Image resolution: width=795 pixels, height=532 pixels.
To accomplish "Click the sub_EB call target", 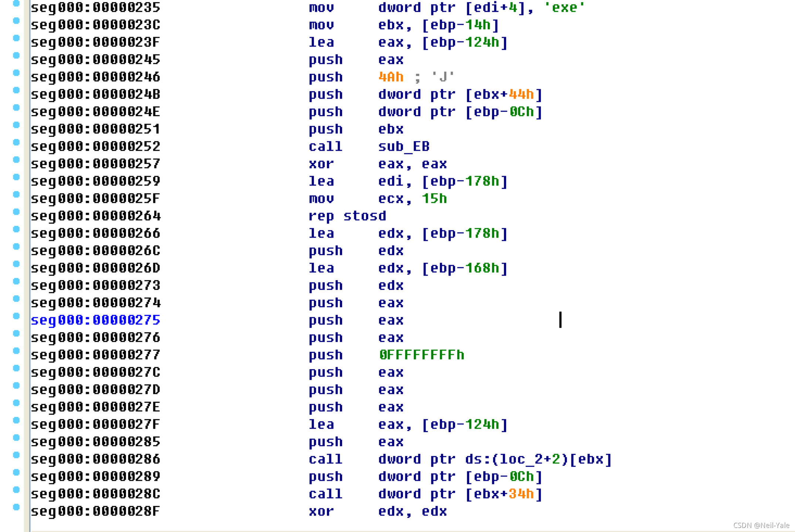I will tap(404, 147).
